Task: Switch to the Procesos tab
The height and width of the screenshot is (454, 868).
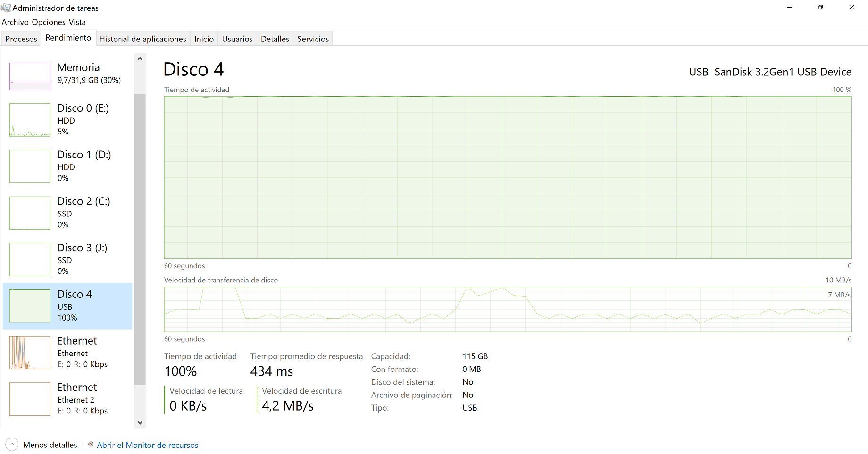Action: coord(21,39)
